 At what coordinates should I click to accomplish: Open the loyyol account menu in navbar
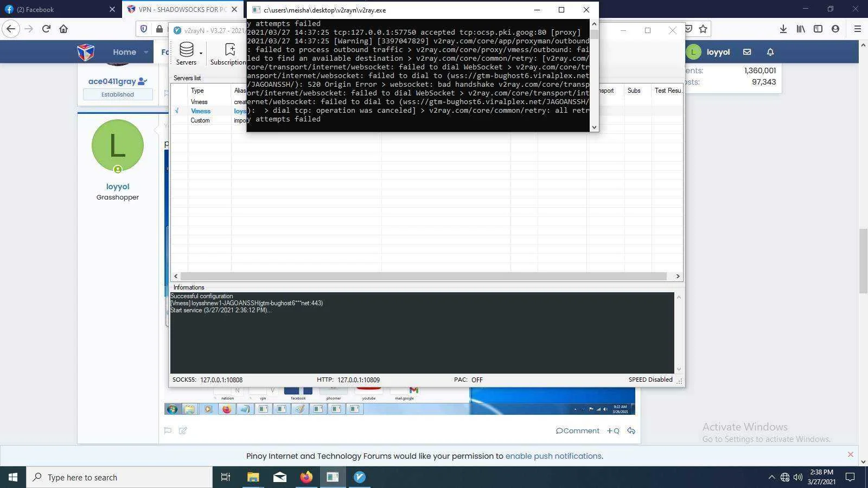708,52
